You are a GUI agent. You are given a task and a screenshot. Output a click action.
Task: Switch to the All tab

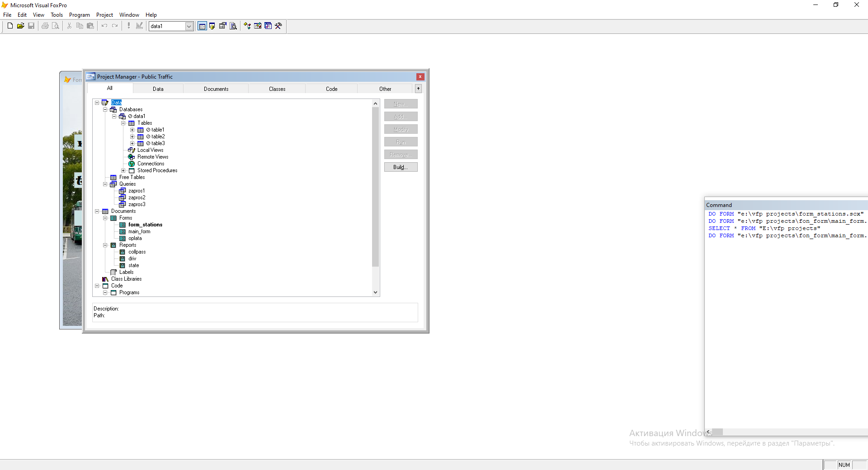(x=110, y=88)
